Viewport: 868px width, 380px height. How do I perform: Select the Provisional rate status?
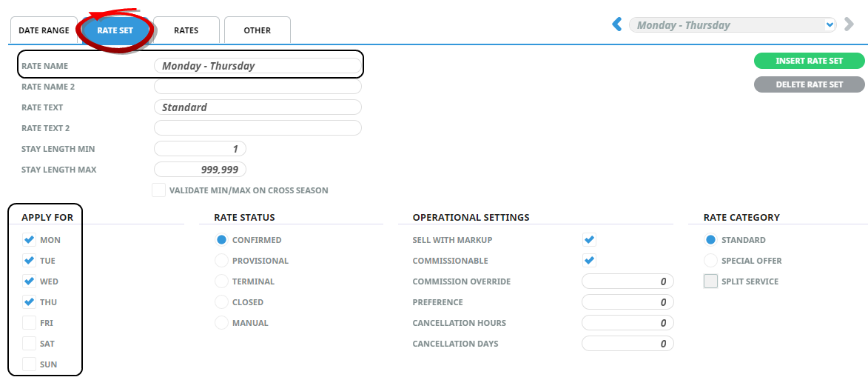[x=221, y=261]
